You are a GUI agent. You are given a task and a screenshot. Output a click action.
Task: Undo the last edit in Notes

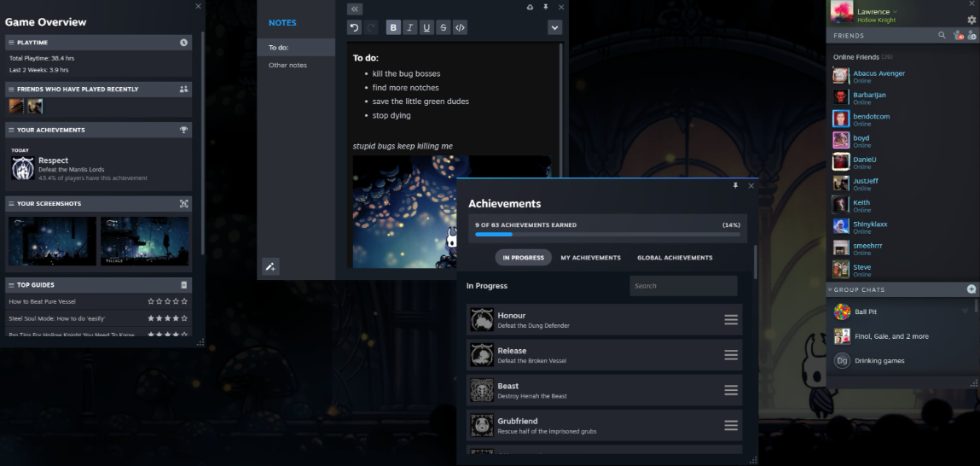(x=354, y=27)
